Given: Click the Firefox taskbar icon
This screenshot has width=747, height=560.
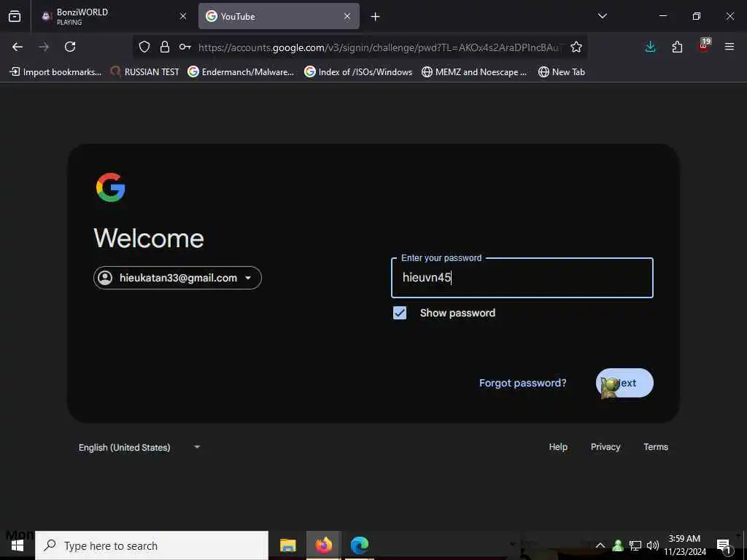Looking at the screenshot, I should [x=323, y=545].
